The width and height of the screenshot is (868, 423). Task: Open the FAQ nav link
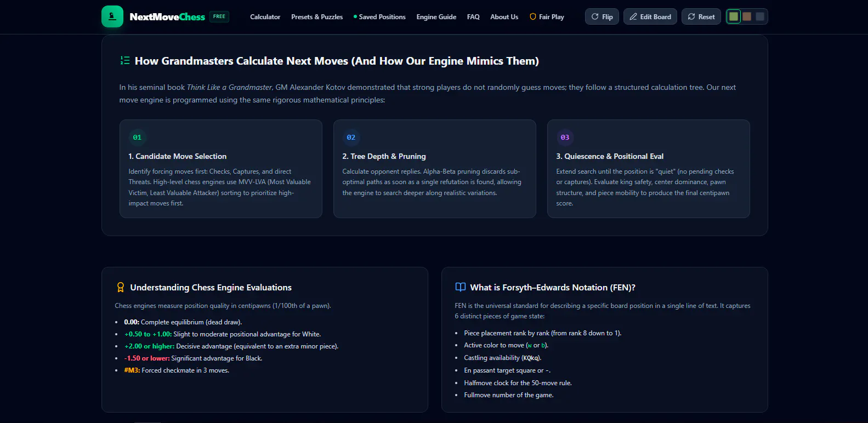(x=473, y=17)
